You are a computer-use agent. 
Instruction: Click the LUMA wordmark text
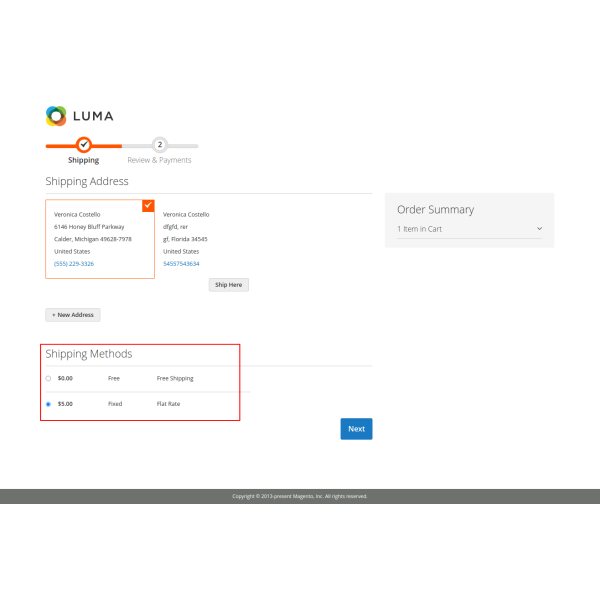coord(93,116)
